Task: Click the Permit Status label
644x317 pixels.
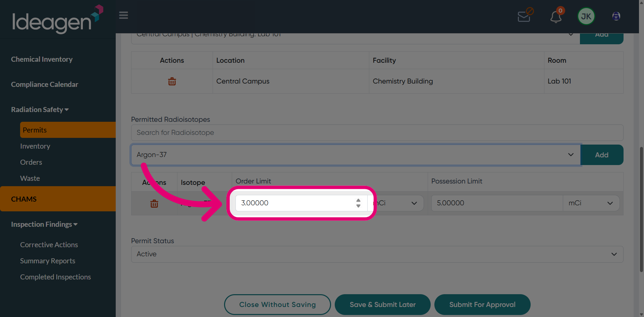Action: click(x=153, y=241)
